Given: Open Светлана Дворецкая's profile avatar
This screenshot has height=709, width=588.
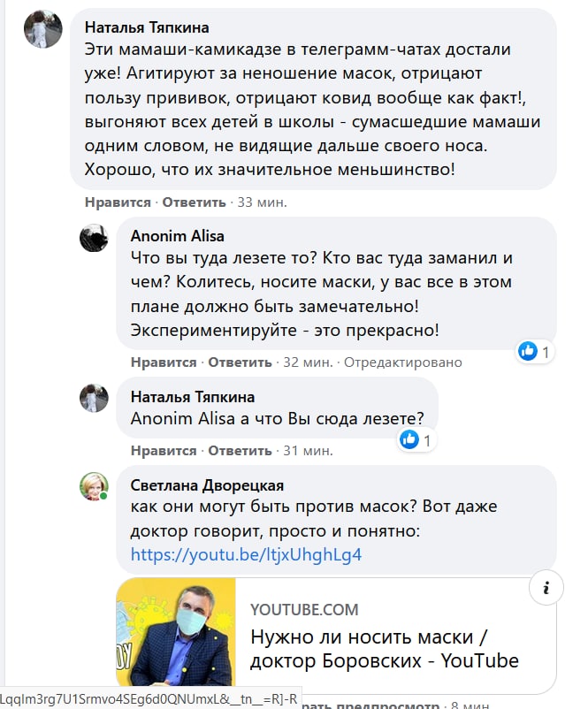Looking at the screenshot, I should (x=94, y=487).
